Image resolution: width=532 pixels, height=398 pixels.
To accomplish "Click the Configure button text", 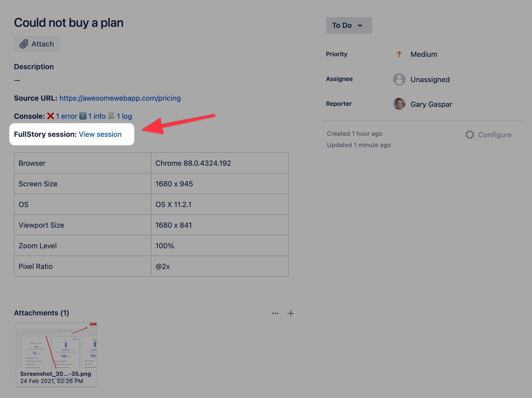I will tap(495, 135).
